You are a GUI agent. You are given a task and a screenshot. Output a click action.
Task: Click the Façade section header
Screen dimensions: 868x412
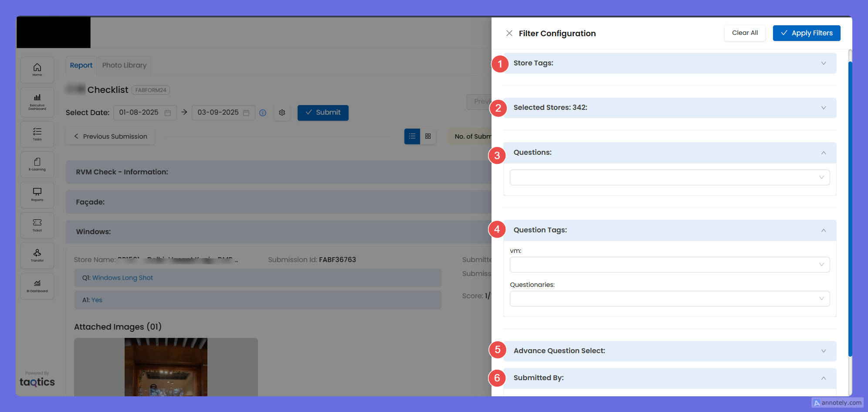(279, 202)
